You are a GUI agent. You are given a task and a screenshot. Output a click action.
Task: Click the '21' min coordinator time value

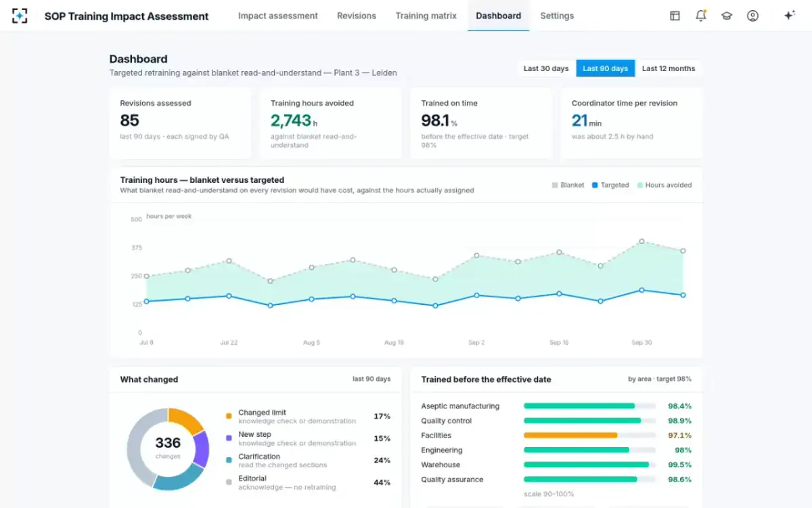(x=579, y=121)
